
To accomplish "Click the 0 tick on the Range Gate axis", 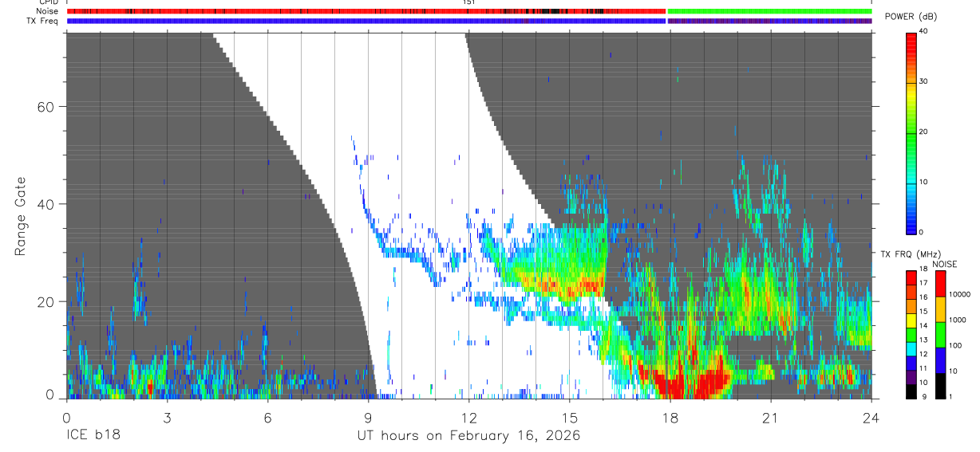I will pos(50,396).
